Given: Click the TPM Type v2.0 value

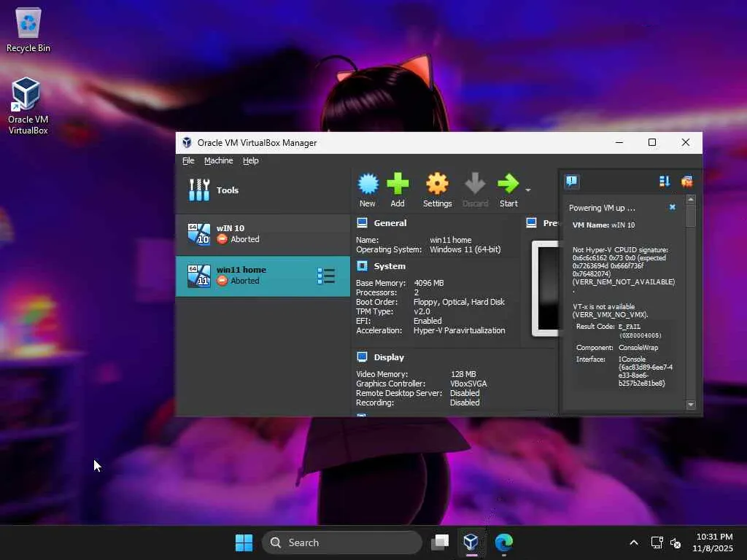Looking at the screenshot, I should click(x=422, y=311).
